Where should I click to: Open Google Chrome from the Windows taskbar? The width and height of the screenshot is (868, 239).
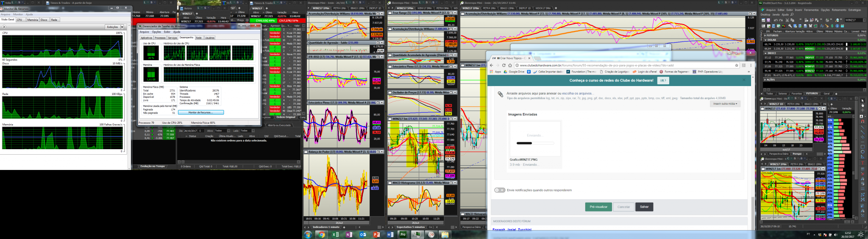tap(322, 234)
